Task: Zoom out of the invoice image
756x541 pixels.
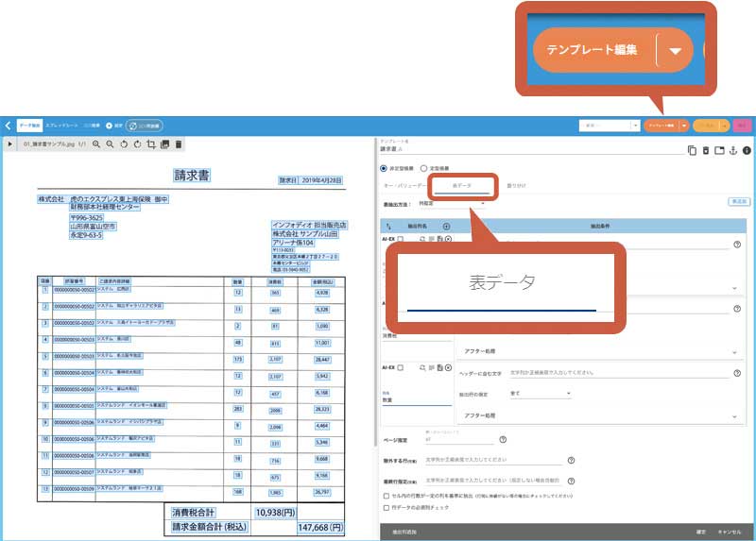Action: tap(110, 144)
